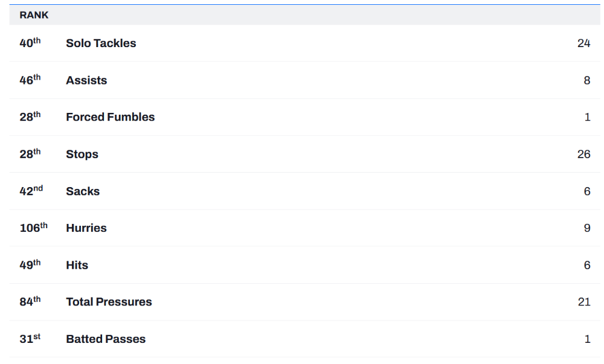Click the Hurries value 9
This screenshot has width=604, height=364.
click(587, 228)
